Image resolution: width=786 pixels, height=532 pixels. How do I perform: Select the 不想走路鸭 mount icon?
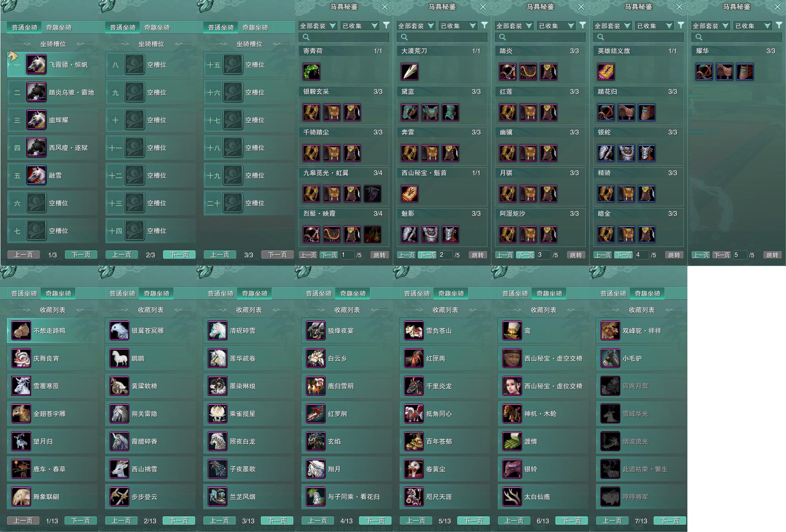(x=21, y=330)
